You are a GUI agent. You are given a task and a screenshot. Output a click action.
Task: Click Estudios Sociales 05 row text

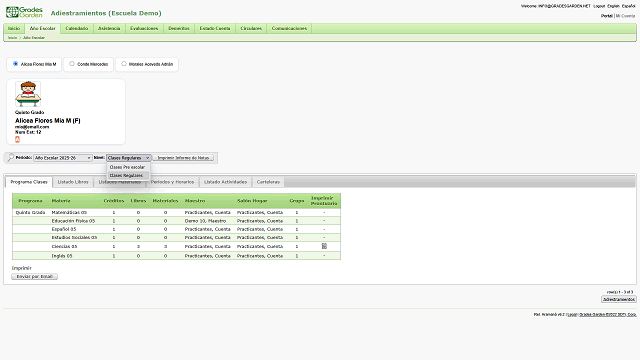tap(74, 237)
